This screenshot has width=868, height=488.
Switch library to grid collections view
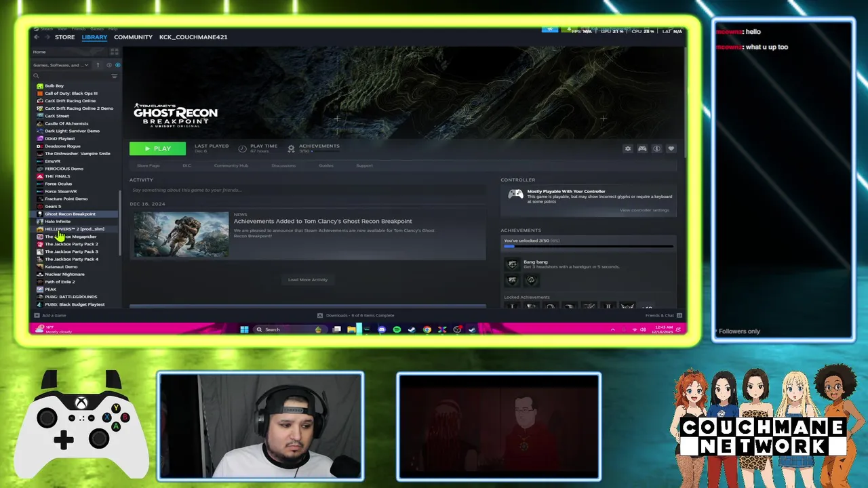click(x=115, y=52)
